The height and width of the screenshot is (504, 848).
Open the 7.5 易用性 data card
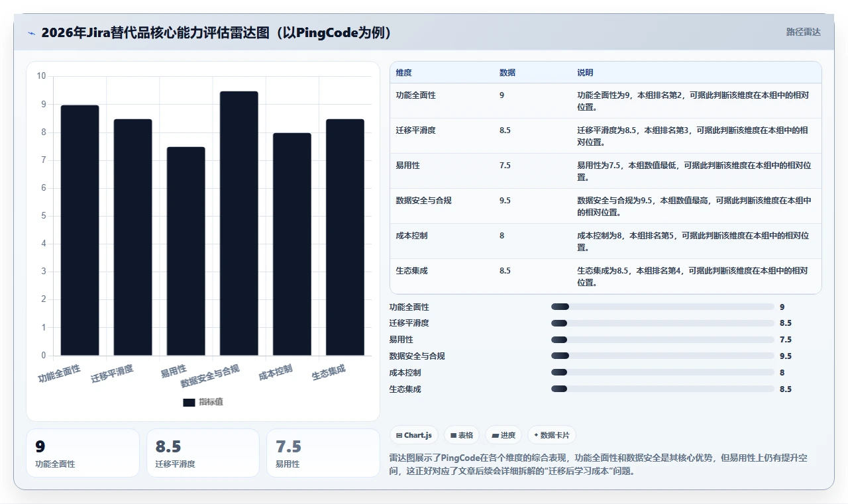click(x=323, y=453)
